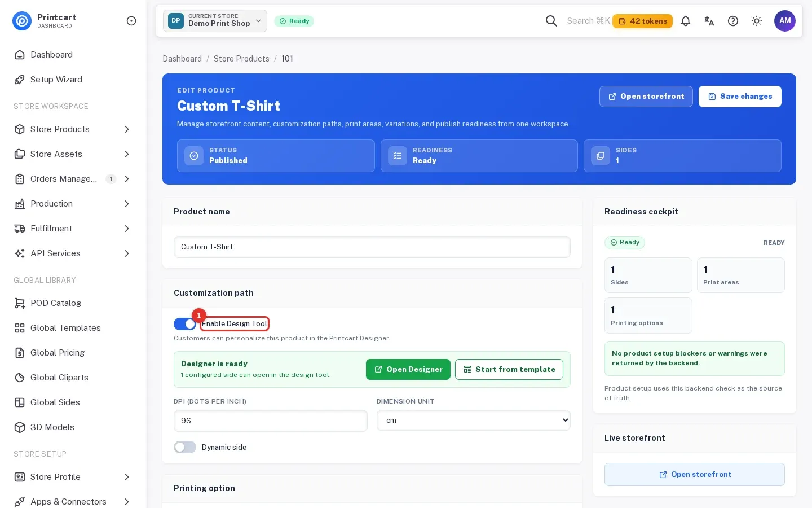This screenshot has width=812, height=508.
Task: Click the Global Pricing document icon
Action: point(20,353)
